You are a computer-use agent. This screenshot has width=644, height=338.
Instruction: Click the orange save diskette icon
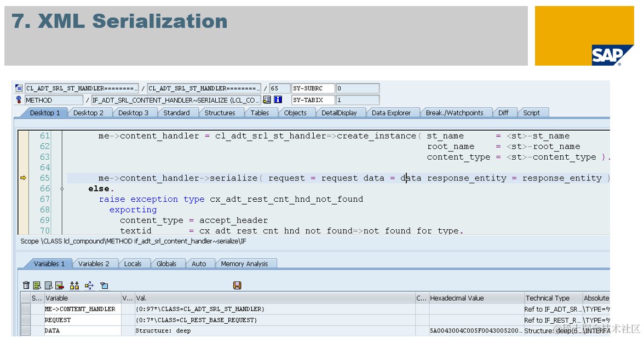[x=237, y=285]
